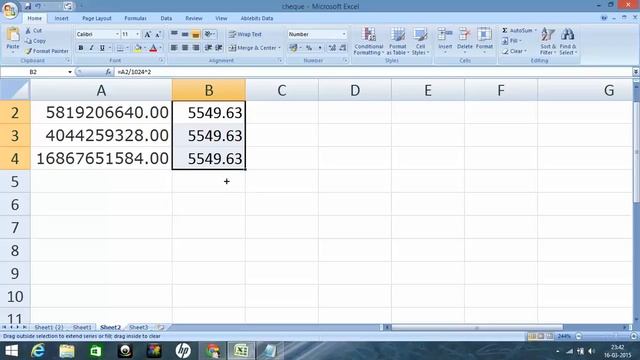Image resolution: width=640 pixels, height=360 pixels.
Task: Click the Cut scissors icon
Action: click(x=28, y=31)
